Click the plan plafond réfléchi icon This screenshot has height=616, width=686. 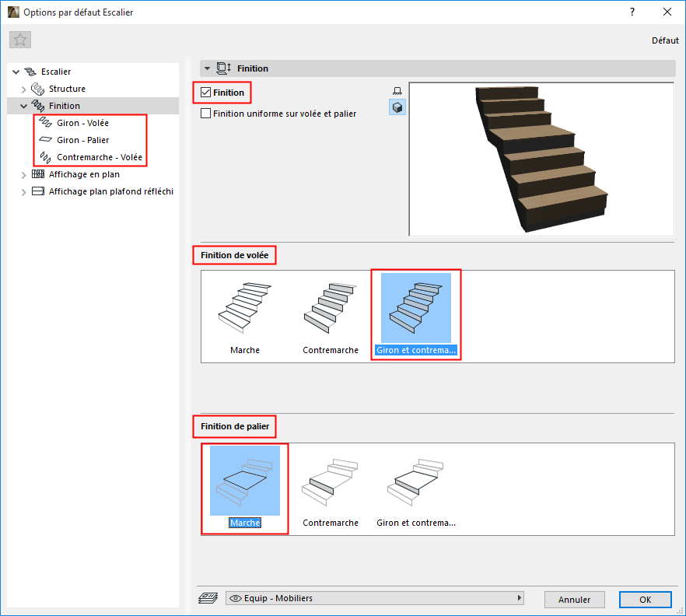point(38,191)
